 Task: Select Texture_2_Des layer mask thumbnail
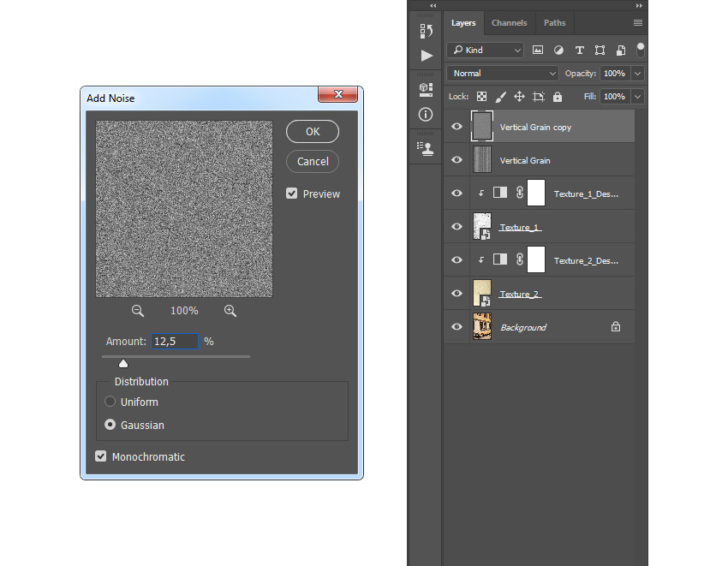536,259
